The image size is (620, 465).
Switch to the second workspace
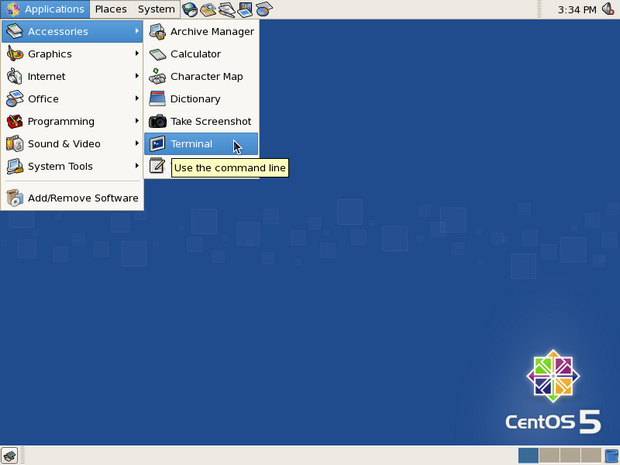549,456
